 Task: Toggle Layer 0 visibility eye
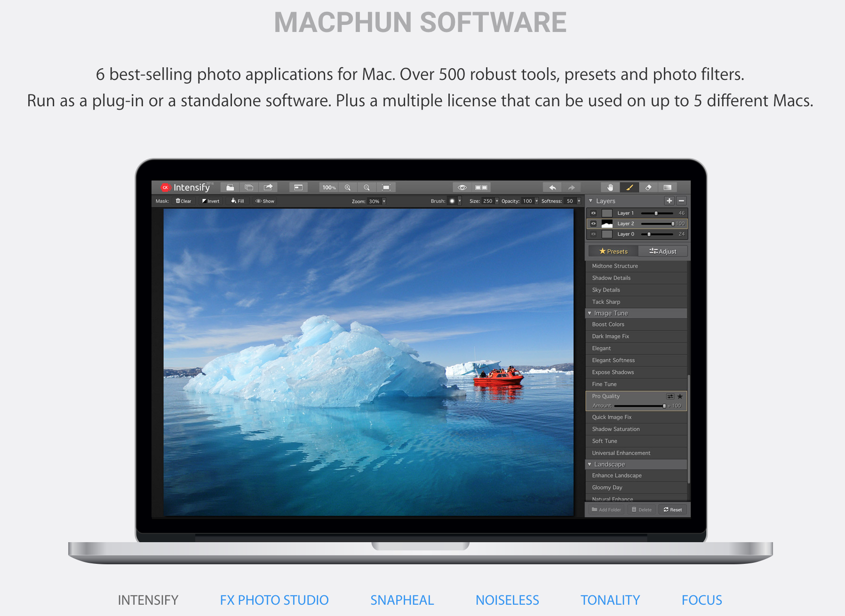[593, 234]
